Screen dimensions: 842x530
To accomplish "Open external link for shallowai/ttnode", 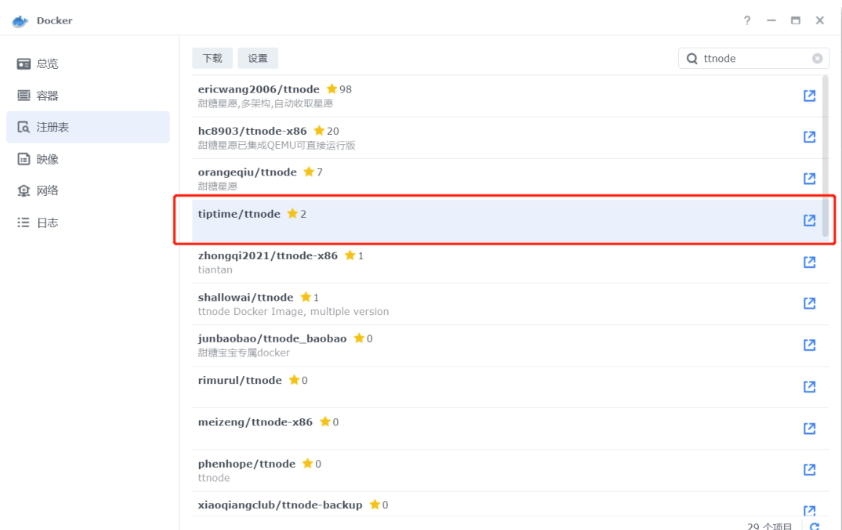I will (809, 304).
